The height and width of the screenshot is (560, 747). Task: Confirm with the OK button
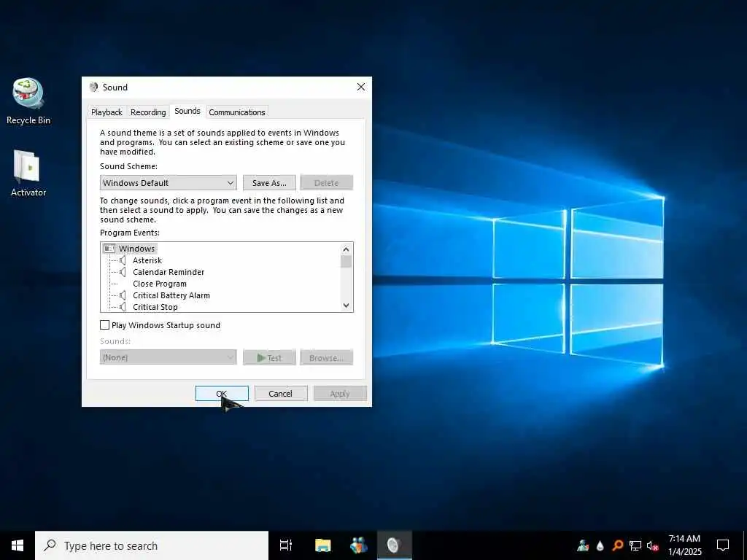pyautogui.click(x=222, y=393)
